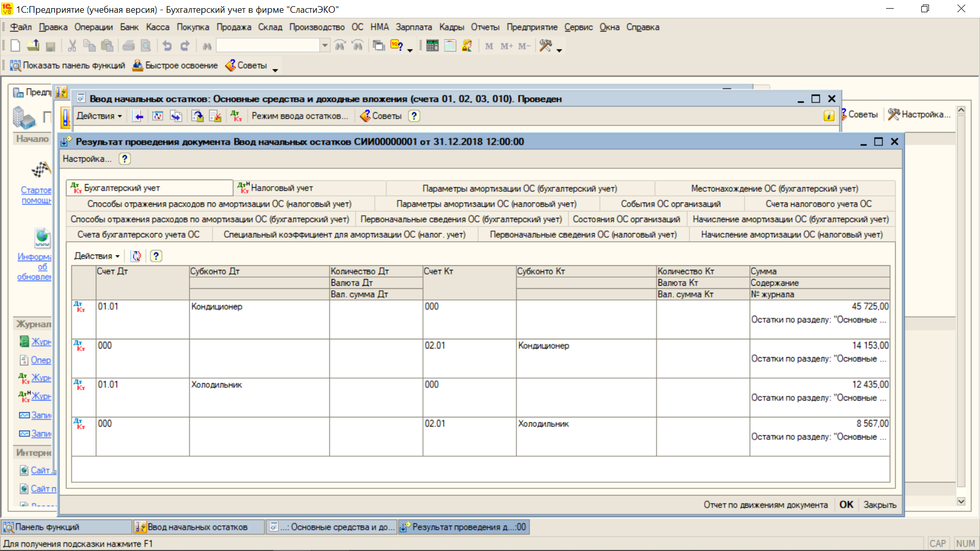
Task: Click the scrollbar down arrow on the right
Action: [961, 502]
